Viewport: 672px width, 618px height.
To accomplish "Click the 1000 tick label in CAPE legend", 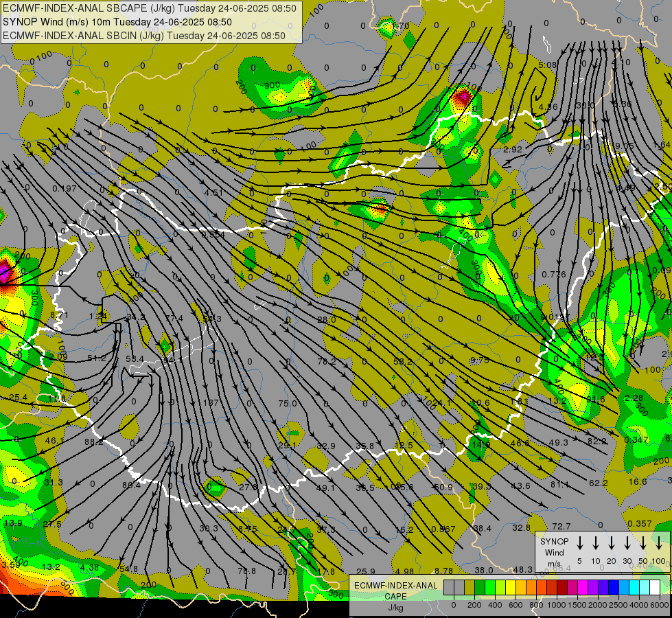I will 556,605.
